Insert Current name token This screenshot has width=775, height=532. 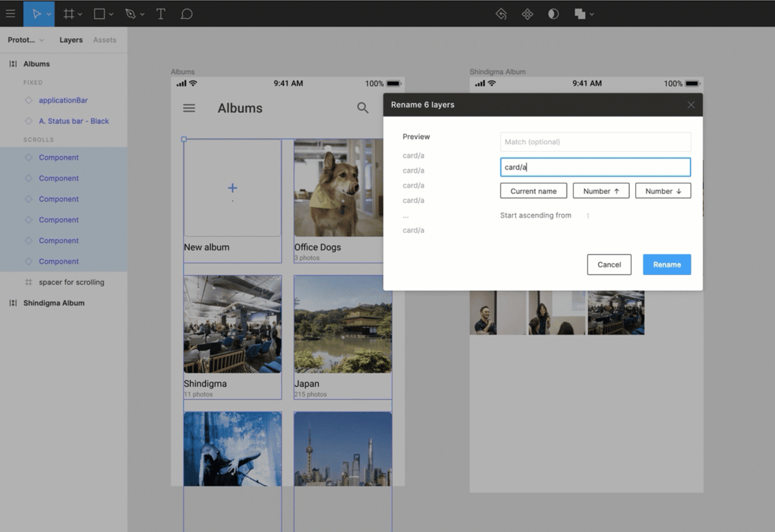point(533,191)
